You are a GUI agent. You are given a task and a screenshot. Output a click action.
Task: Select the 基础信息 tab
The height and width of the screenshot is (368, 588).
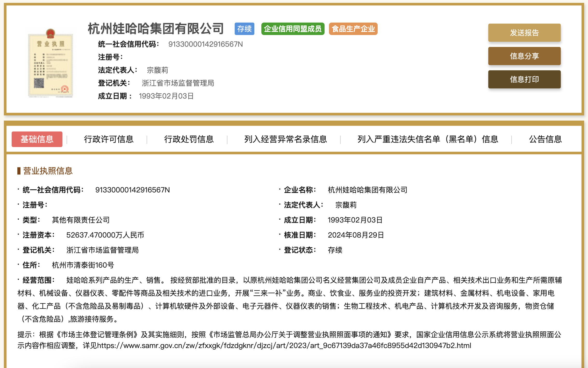pos(37,139)
